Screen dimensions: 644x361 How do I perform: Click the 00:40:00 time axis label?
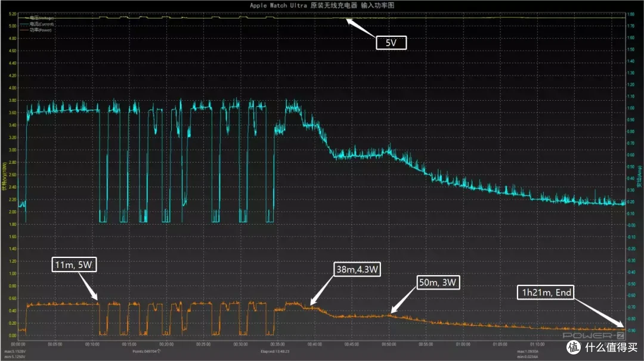(315, 344)
